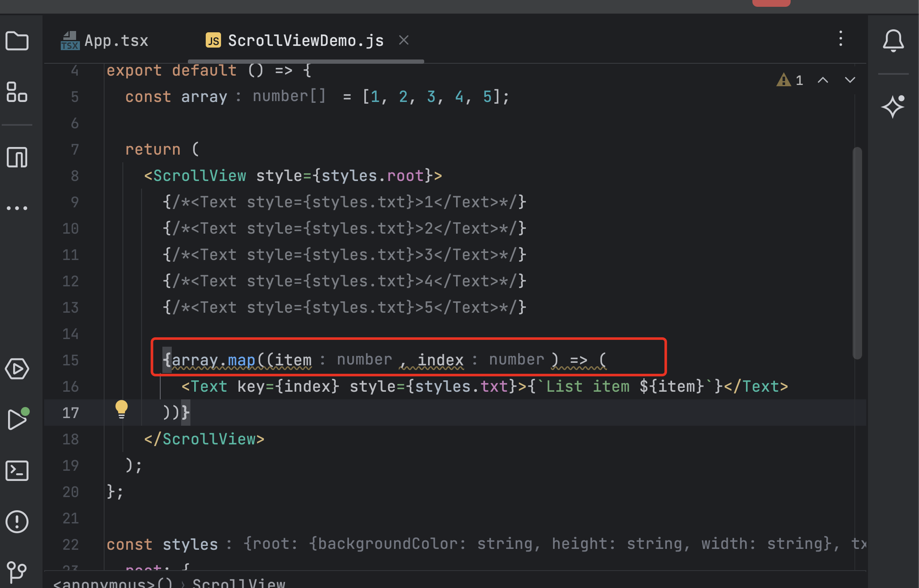Click the editor vertical scrollbar thumb
The width and height of the screenshot is (919, 588).
pyautogui.click(x=857, y=253)
